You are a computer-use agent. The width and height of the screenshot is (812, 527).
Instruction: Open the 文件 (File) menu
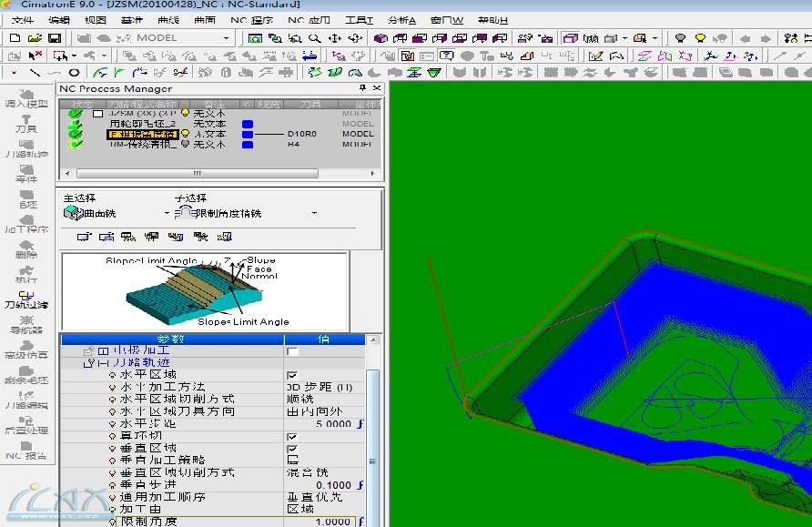point(23,20)
